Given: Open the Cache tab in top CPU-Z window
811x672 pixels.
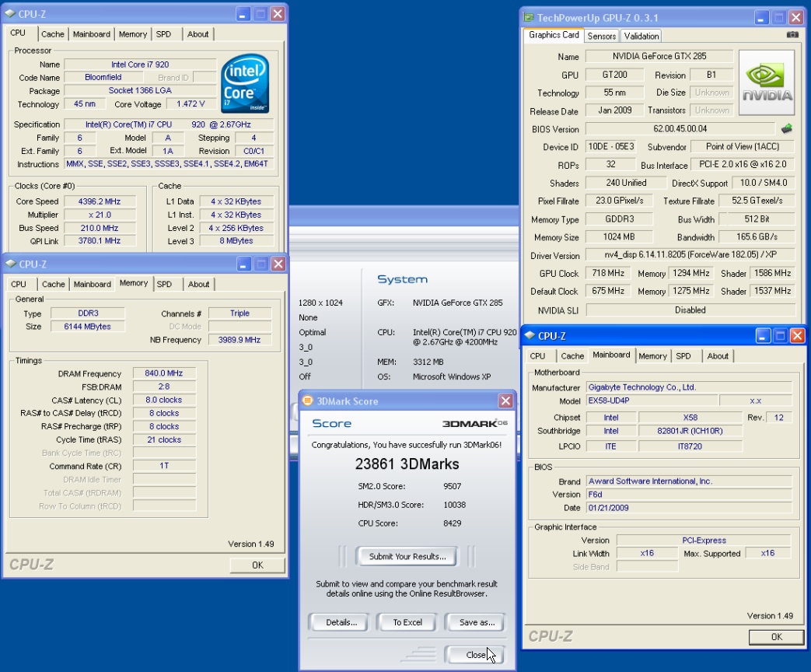Looking at the screenshot, I should point(53,34).
